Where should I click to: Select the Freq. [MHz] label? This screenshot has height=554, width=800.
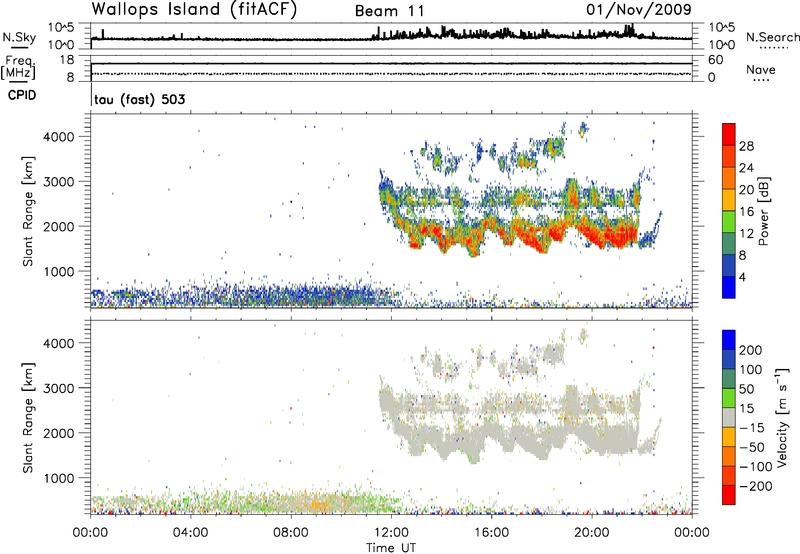[x=18, y=68]
